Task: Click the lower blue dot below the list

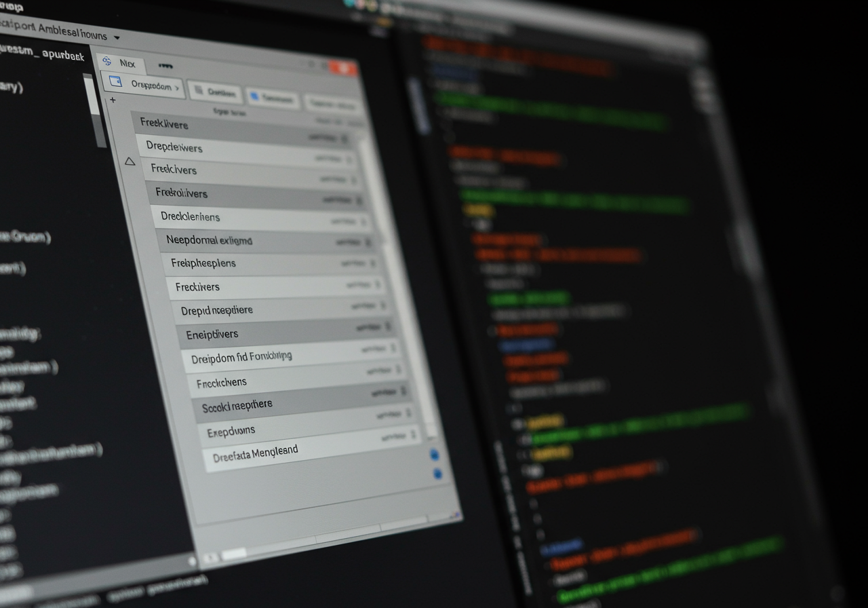Action: tap(437, 474)
